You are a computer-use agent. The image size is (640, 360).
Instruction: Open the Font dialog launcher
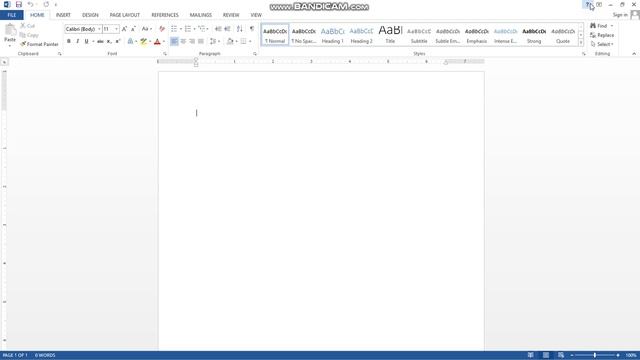tap(165, 54)
